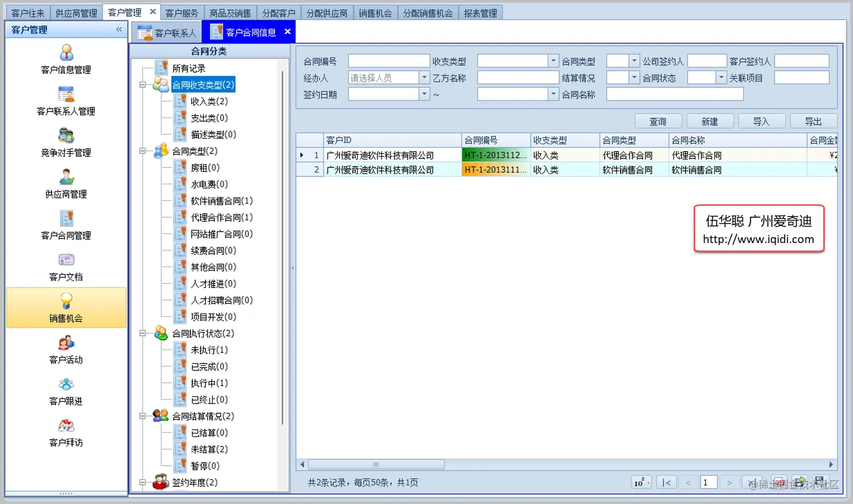853x504 pixels.
Task: Select 软件销售合同(1) tree node
Action: click(x=221, y=201)
